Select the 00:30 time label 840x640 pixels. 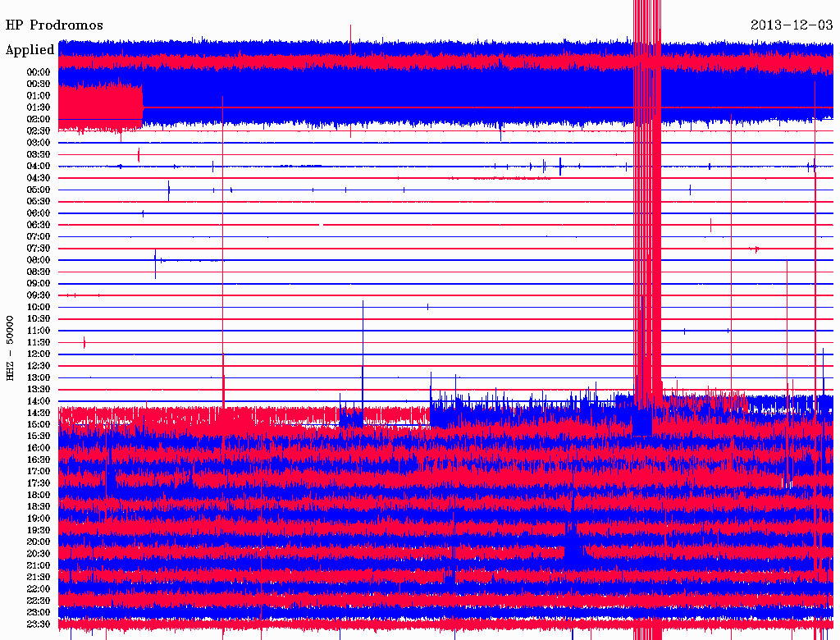click(x=39, y=84)
